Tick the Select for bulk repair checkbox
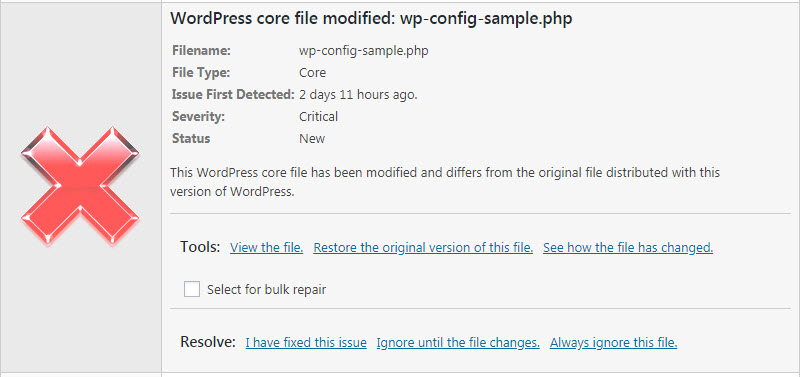Screen dimensions: 803x377 192,289
